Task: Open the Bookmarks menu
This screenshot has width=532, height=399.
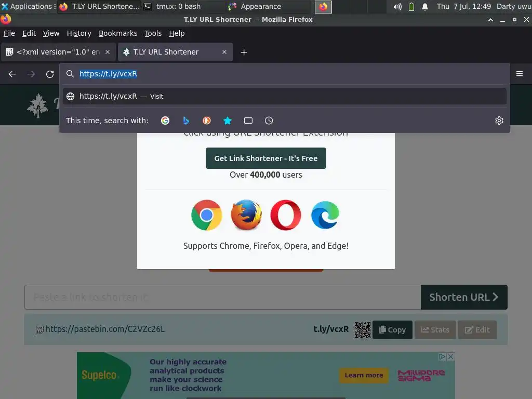Action: (118, 33)
